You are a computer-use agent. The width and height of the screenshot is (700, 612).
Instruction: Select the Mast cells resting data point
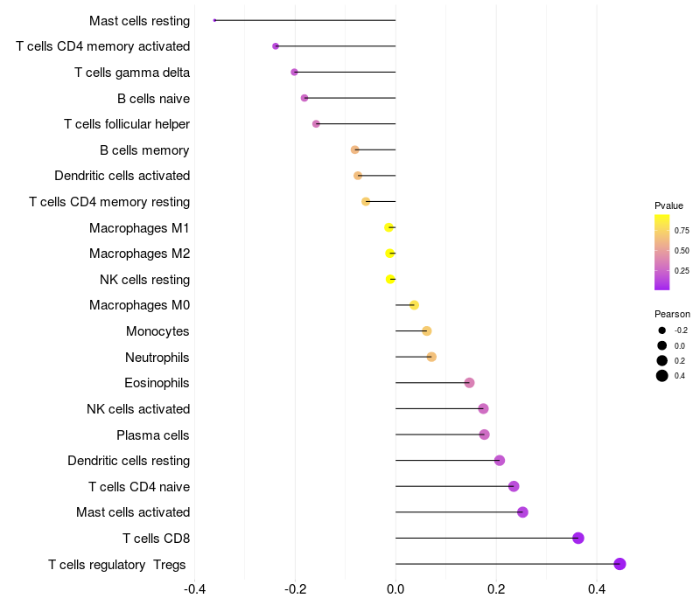coord(214,20)
